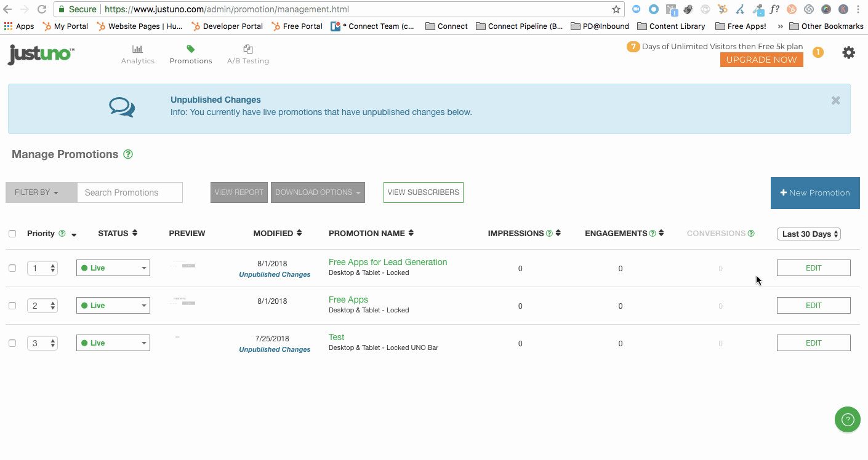Viewport: 868px width, 460px height.
Task: Tick the checkbox for the Test promotion
Action: 12,343
